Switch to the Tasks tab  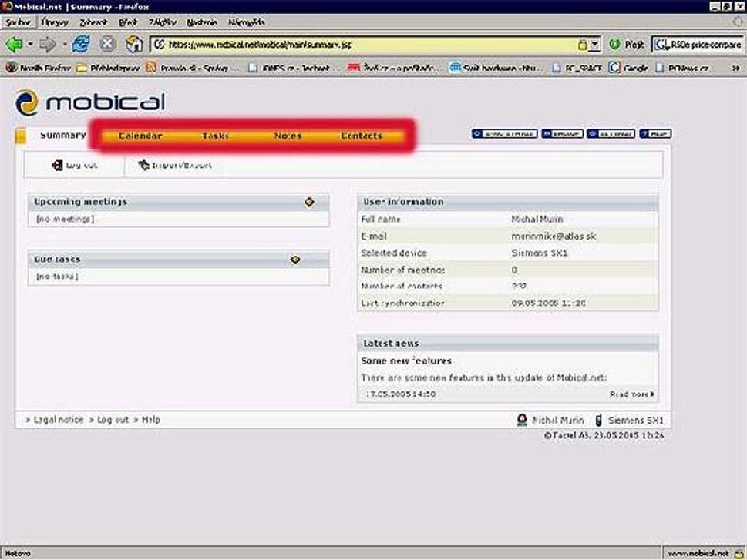[215, 136]
